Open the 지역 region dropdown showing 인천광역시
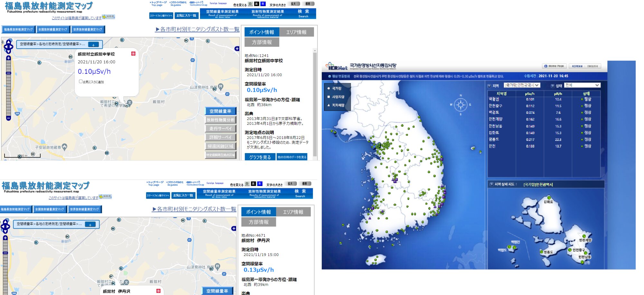This screenshot has height=295, width=644. (x=522, y=85)
